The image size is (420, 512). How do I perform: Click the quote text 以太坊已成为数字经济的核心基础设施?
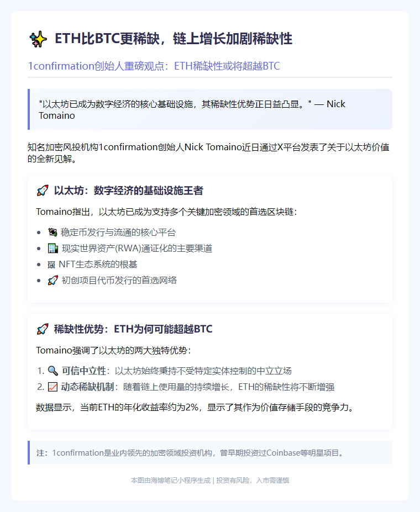[x=119, y=104]
